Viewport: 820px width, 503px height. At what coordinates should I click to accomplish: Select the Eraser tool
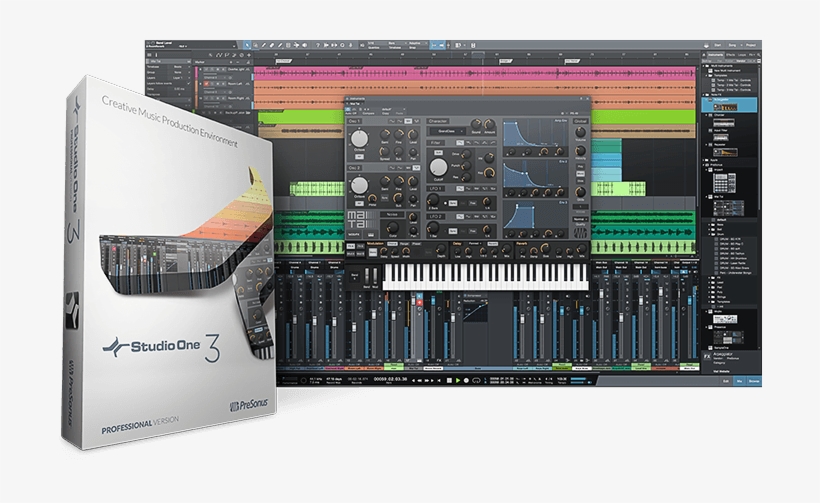pos(272,45)
